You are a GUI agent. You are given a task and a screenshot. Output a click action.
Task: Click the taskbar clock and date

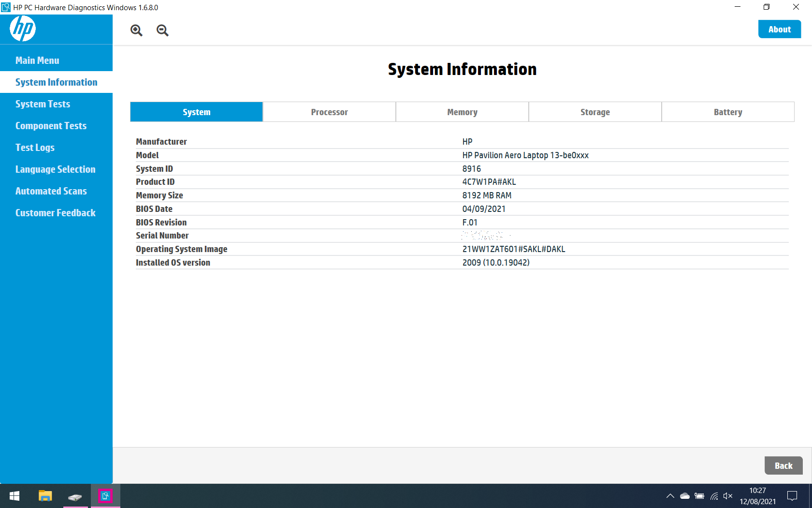[757, 496]
